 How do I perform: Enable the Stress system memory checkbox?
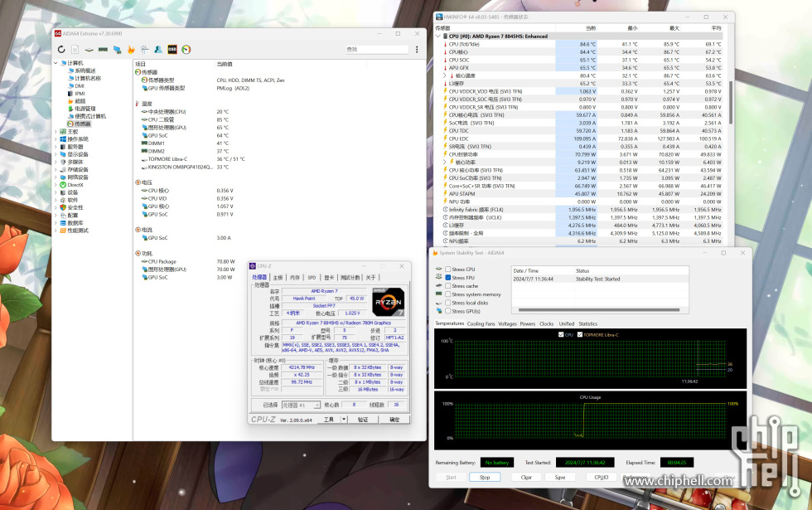[448, 294]
